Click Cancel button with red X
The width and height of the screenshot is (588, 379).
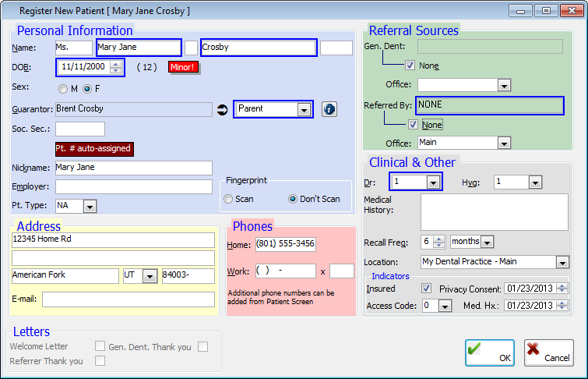(548, 352)
